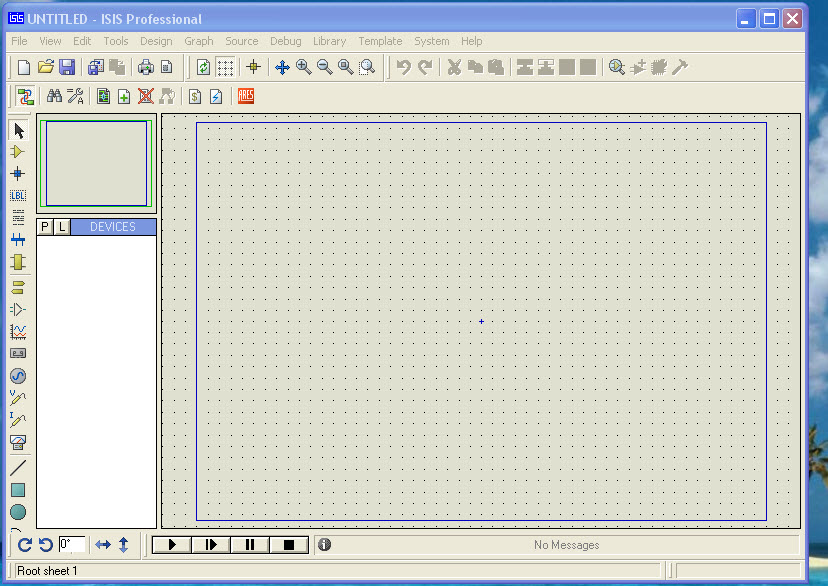Start simulation with the Play button

pos(172,544)
